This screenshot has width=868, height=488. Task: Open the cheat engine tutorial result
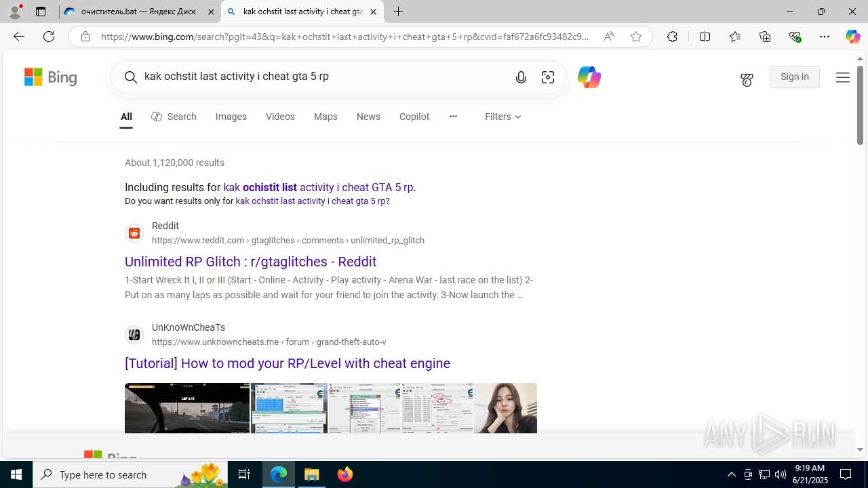(288, 363)
